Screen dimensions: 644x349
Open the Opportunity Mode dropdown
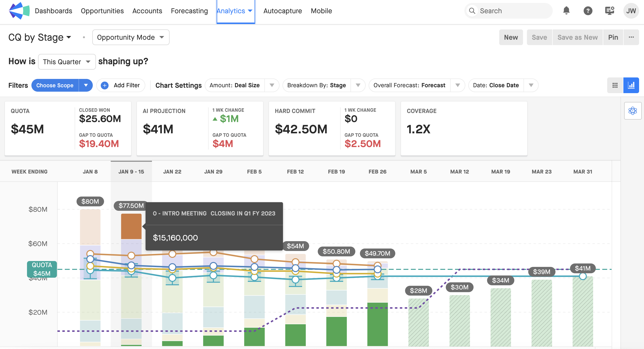pos(131,37)
